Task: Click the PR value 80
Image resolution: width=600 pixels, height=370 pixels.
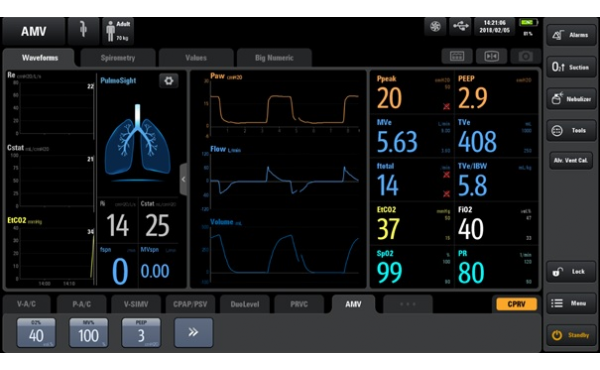Action: (x=471, y=273)
